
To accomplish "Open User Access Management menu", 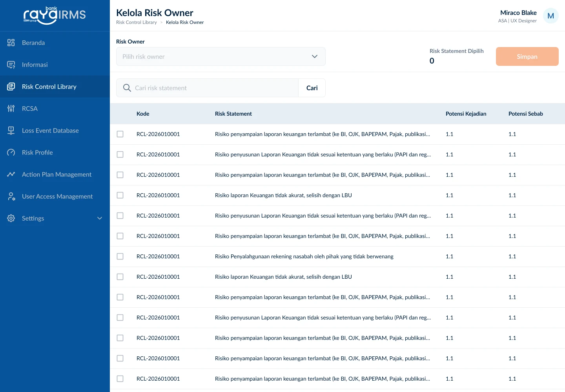I will 55,196.
